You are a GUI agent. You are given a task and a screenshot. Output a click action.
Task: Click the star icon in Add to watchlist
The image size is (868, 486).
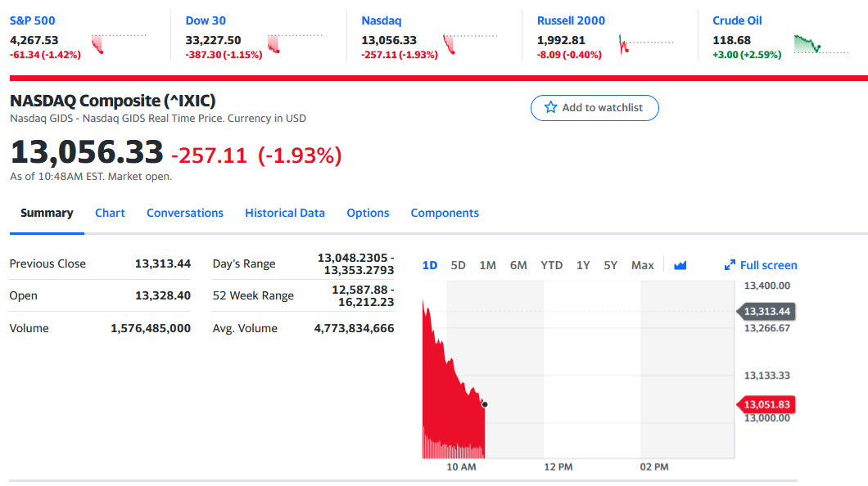click(x=550, y=107)
